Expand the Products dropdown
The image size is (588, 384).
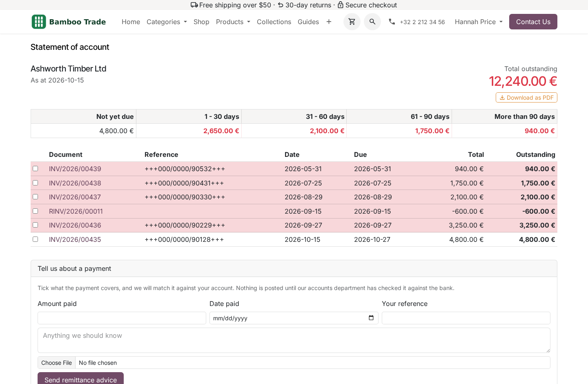pos(233,22)
